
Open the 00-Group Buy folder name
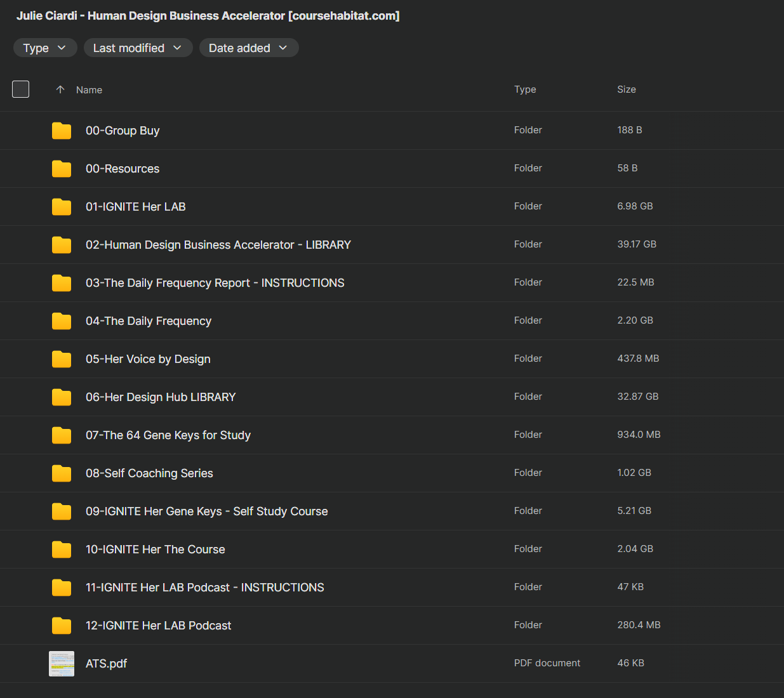(x=123, y=131)
